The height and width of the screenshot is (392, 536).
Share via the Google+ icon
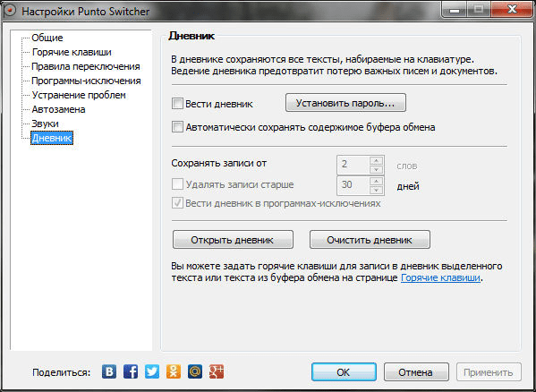pos(217,371)
